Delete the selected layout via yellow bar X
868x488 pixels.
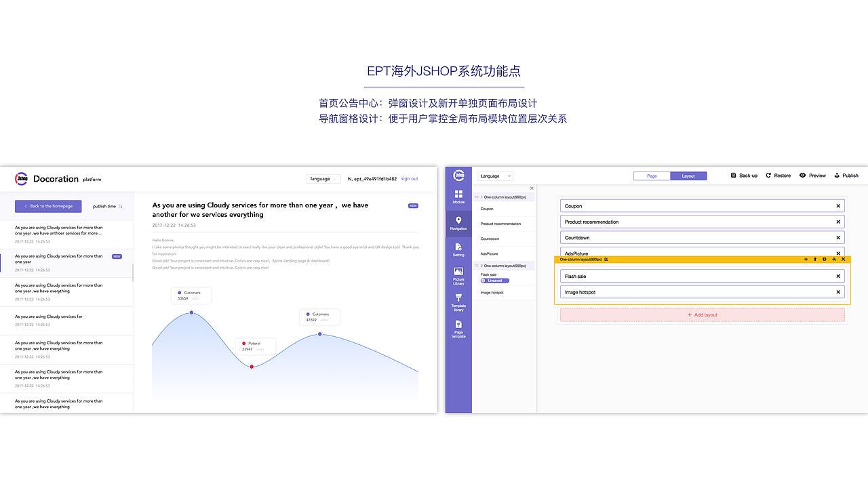click(844, 259)
